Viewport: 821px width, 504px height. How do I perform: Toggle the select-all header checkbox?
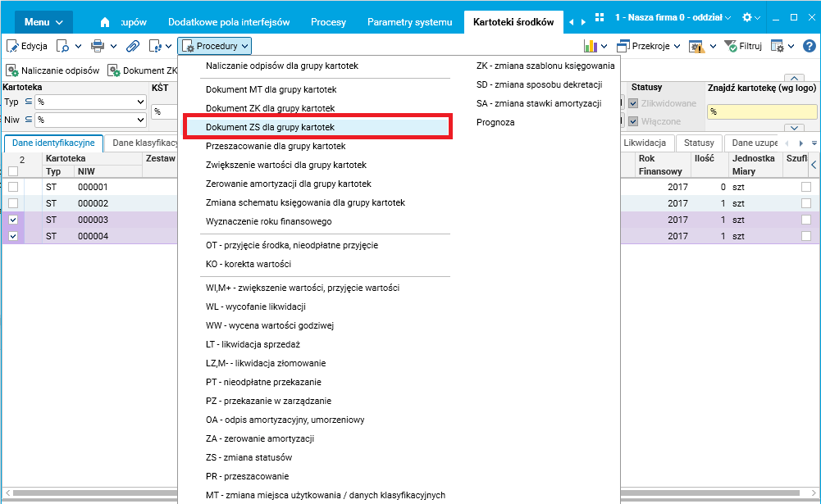pos(13,171)
